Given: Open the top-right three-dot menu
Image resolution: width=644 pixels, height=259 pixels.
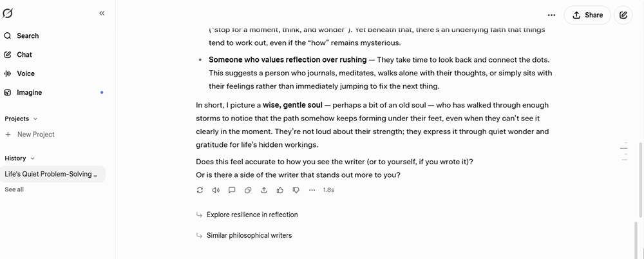Looking at the screenshot, I should [552, 15].
